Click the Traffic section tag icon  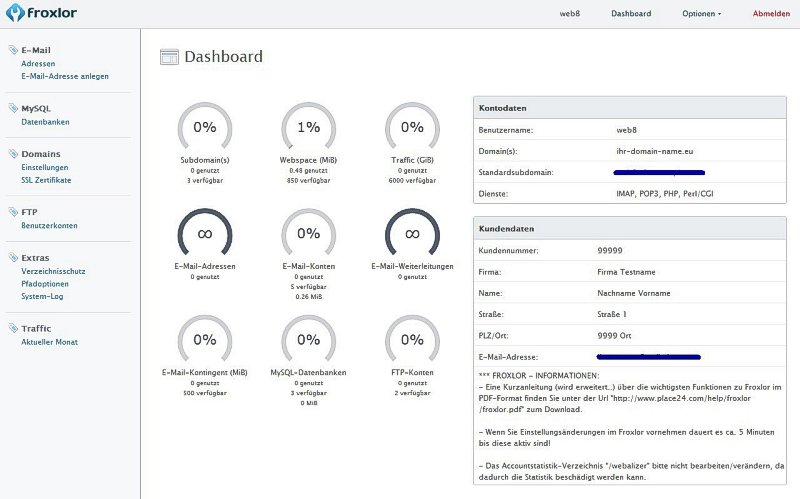(12, 328)
